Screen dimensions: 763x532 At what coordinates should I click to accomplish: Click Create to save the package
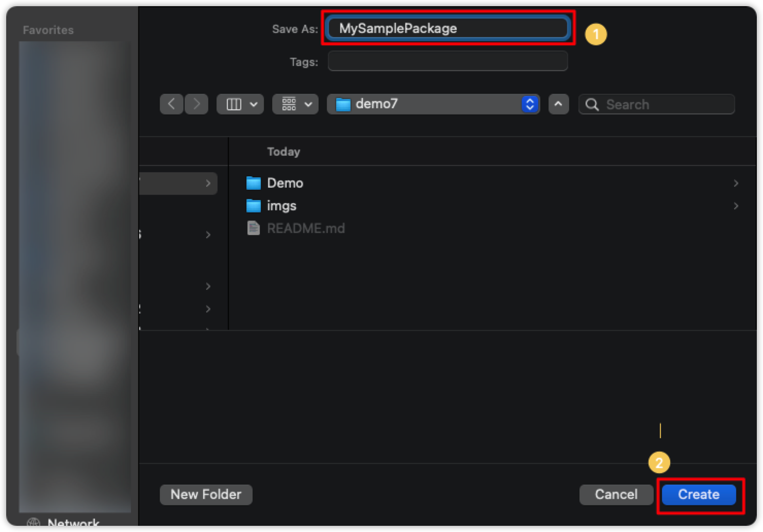click(x=699, y=494)
